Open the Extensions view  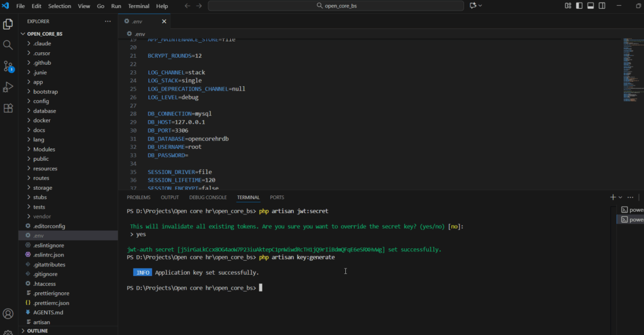(x=8, y=107)
